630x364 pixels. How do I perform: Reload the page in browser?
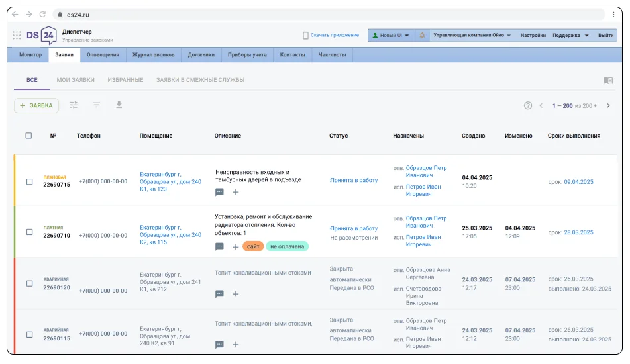(42, 15)
